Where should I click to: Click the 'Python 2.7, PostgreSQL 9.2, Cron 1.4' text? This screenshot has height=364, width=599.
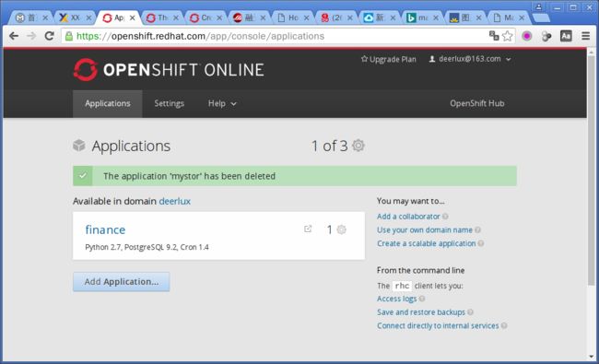pos(147,247)
